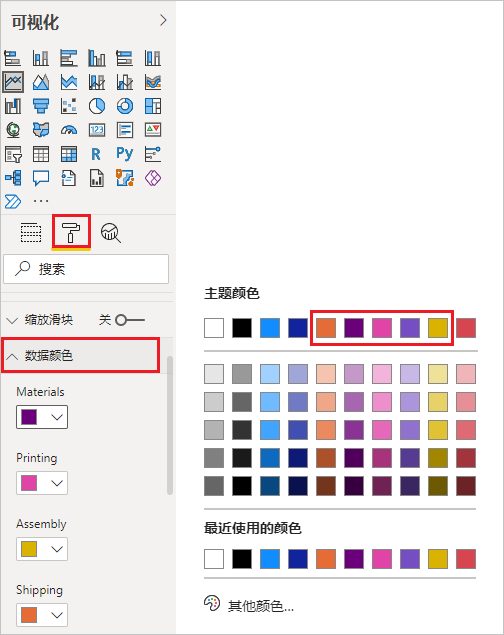Select the gauge visual icon

[x=69, y=130]
